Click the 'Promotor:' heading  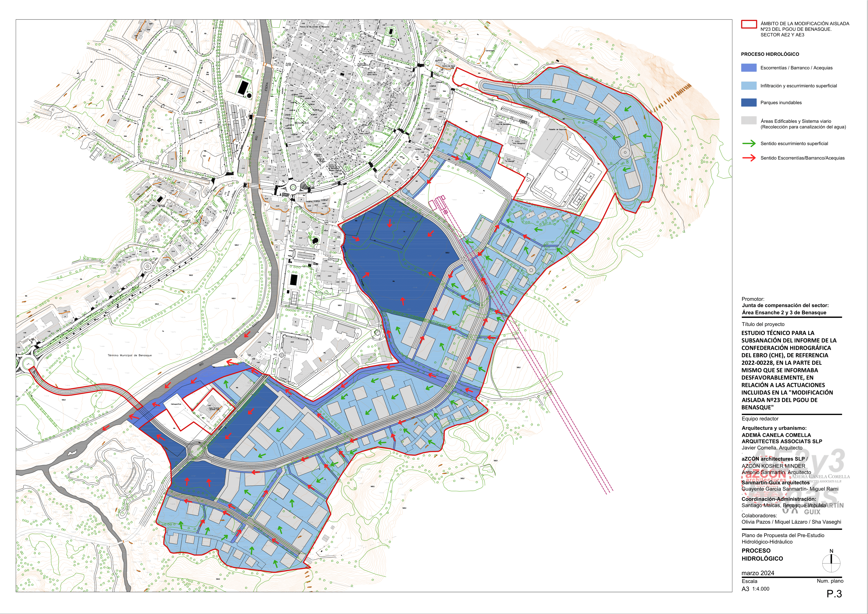click(753, 299)
